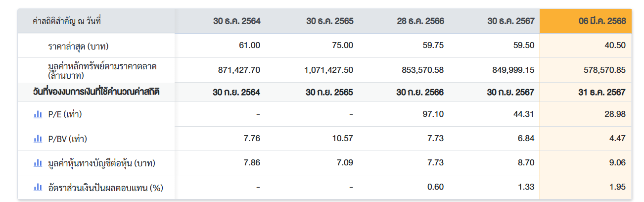The height and width of the screenshot is (202, 644).
Task: Open the chart icon beside P/BV (เท่า)
Action: tap(38, 139)
